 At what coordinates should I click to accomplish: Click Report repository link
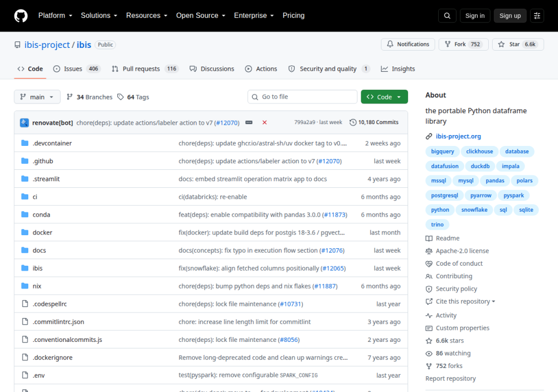pos(450,378)
